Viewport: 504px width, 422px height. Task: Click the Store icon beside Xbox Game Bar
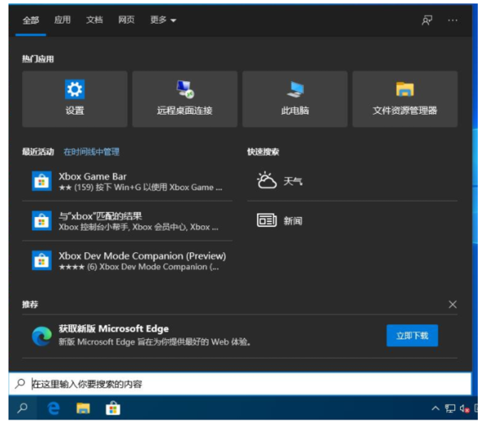coord(41,181)
